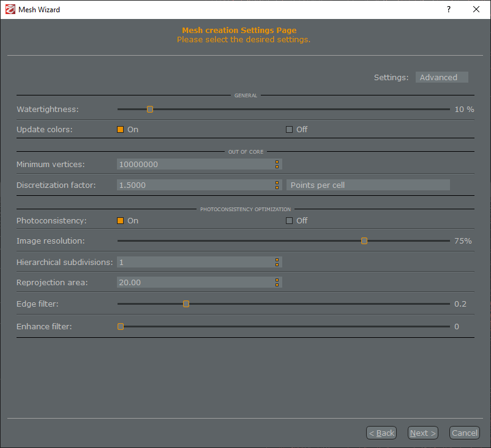The width and height of the screenshot is (491, 448).
Task: Click the Minimum vertices input field
Action: pos(195,164)
